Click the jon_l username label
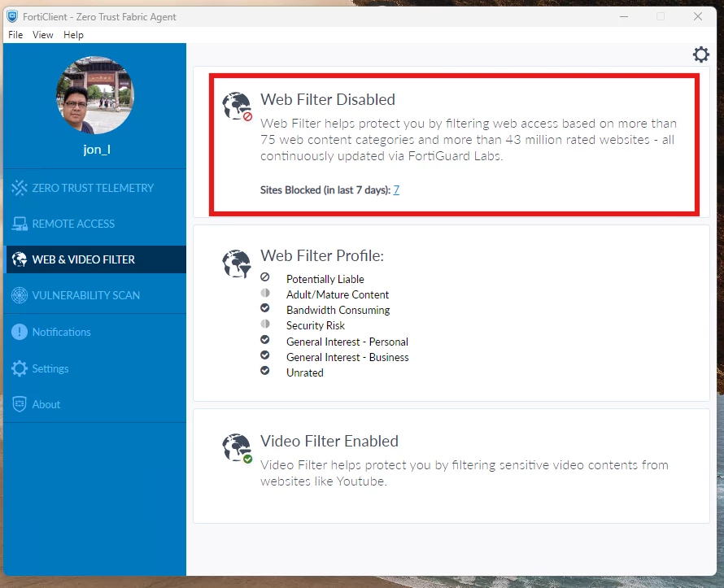This screenshot has height=588, width=724. point(97,150)
